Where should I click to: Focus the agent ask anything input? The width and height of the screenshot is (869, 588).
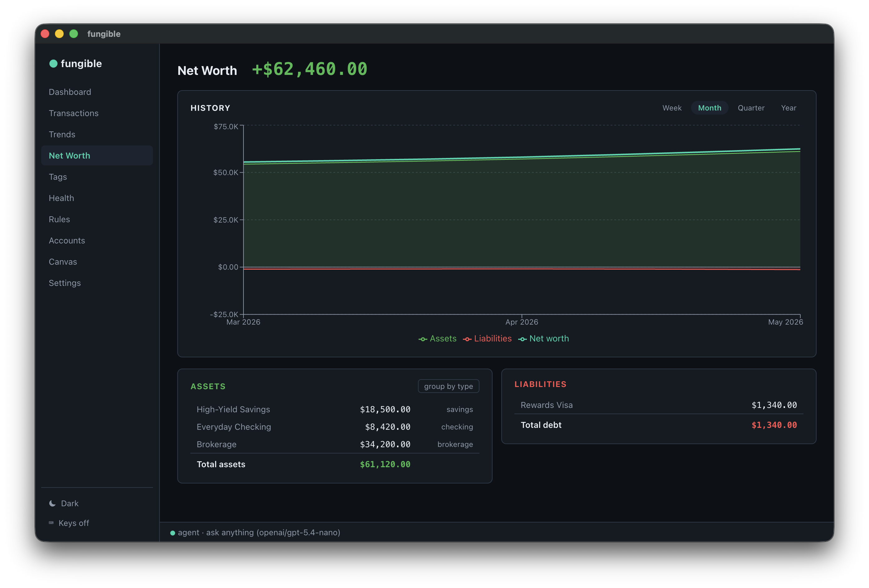[x=497, y=532]
